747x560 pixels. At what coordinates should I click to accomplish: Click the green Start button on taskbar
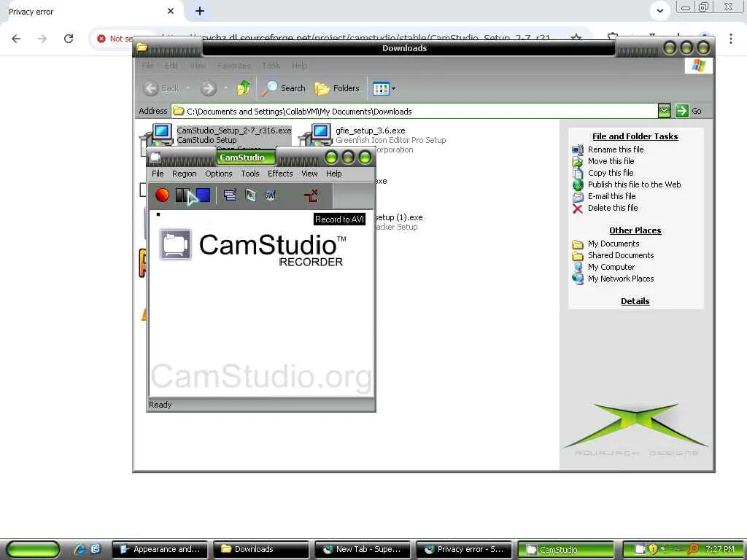[33, 550]
